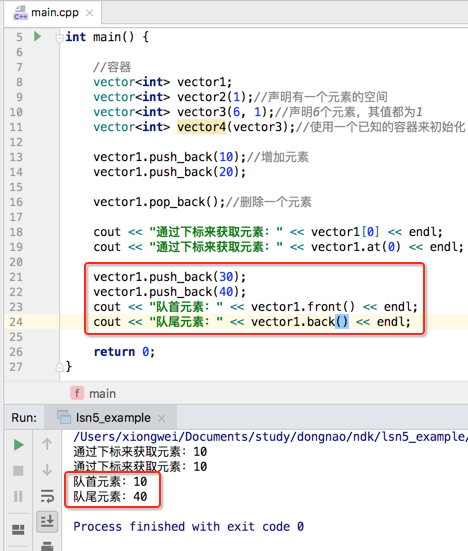This screenshot has width=468, height=551.
Task: Click the layout icon below the pause button
Action: click(x=18, y=530)
